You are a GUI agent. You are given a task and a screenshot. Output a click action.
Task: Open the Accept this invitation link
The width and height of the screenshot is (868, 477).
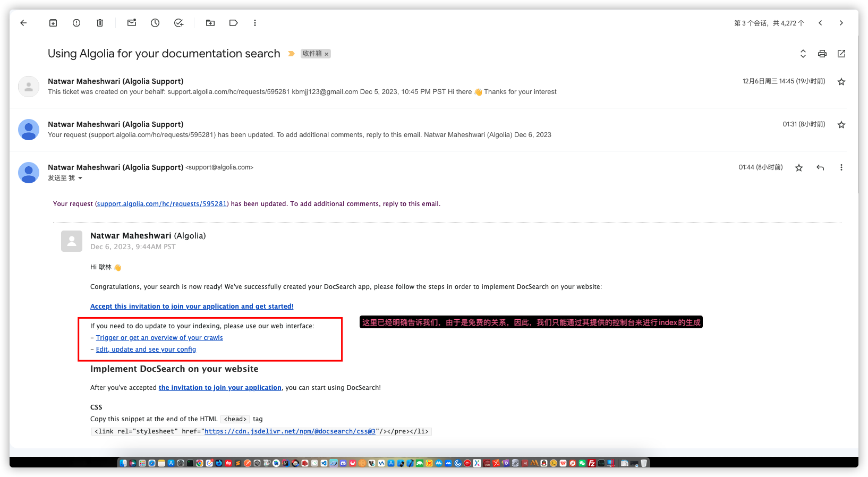coord(192,306)
